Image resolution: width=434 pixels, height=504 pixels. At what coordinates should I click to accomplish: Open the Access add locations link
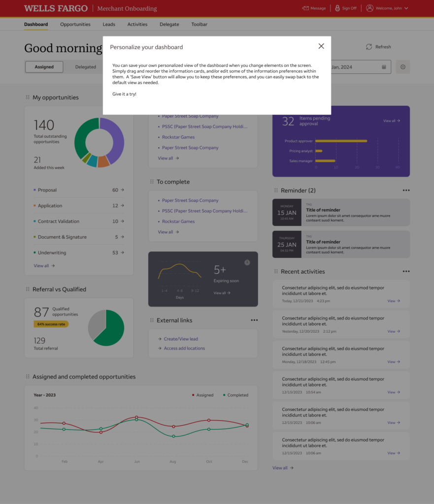tap(184, 348)
